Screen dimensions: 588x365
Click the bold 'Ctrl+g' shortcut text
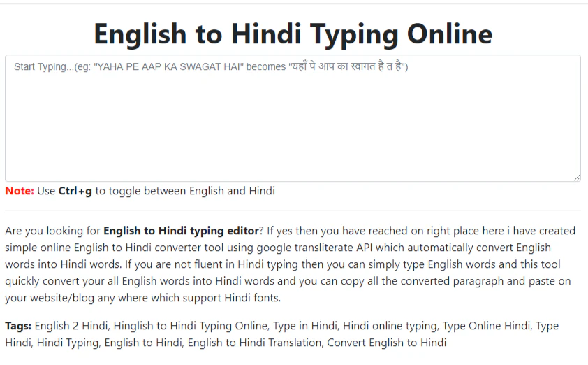point(75,191)
